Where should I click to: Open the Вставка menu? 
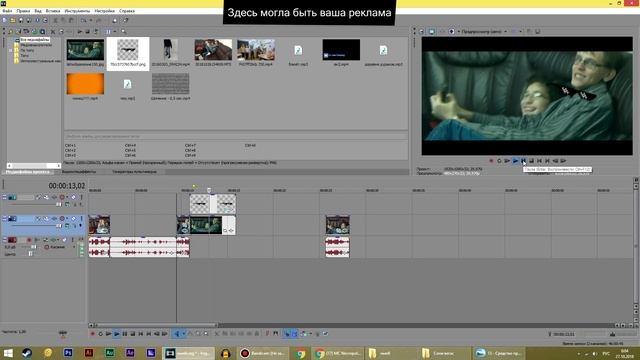(x=53, y=11)
